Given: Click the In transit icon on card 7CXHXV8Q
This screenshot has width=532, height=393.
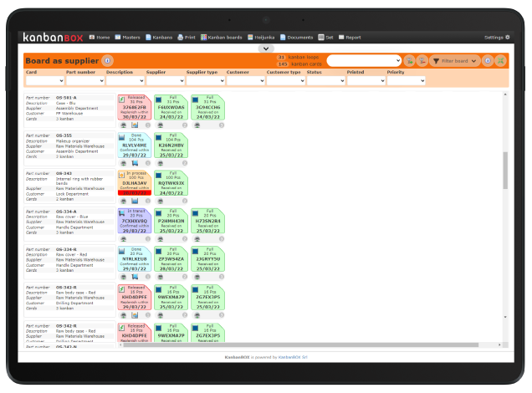Looking at the screenshot, I should 122,212.
